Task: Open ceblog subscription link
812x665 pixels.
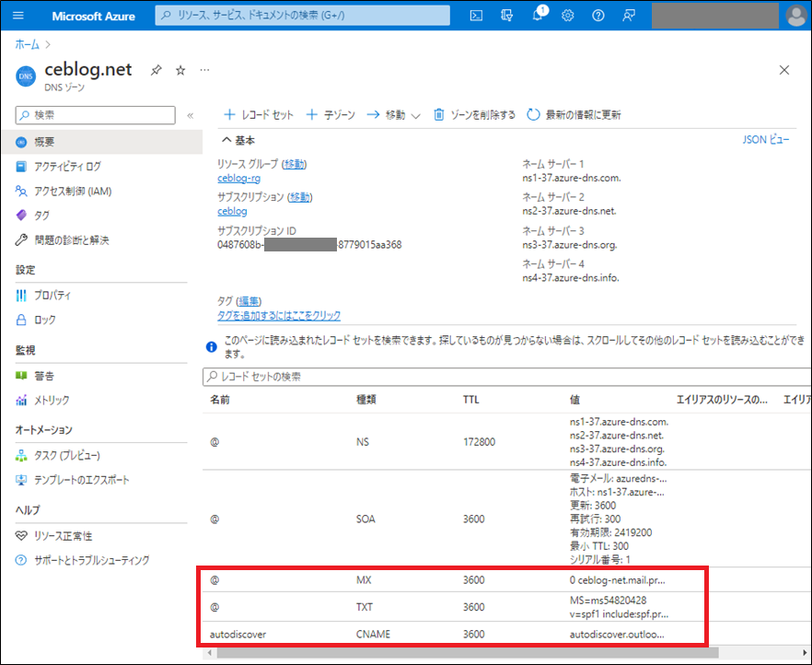Action: (232, 211)
